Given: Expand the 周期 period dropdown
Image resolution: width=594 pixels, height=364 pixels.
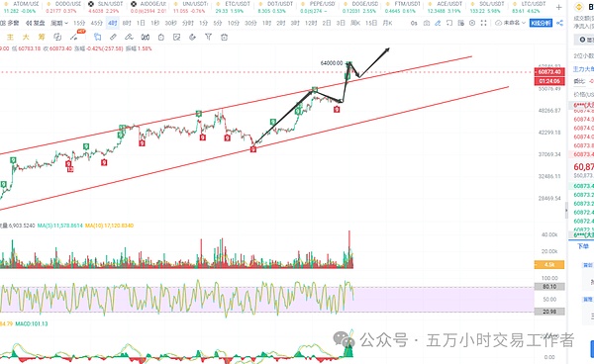Looking at the screenshot, I should click(59, 23).
